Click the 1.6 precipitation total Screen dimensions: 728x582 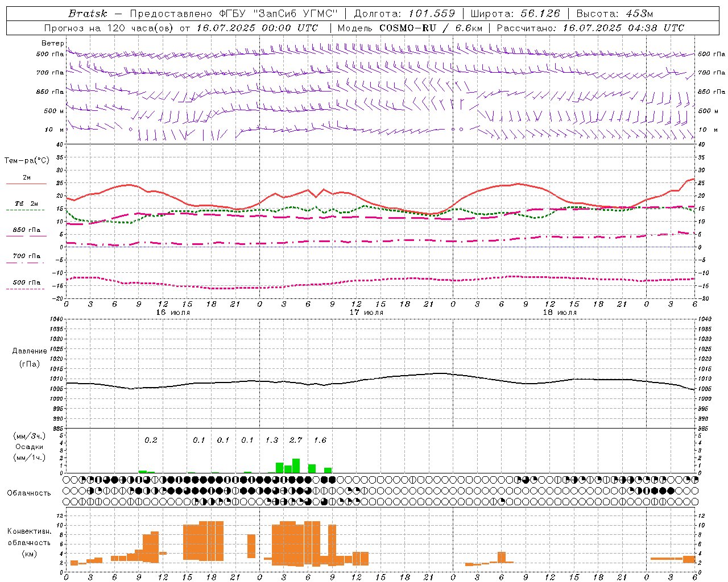[x=320, y=440]
